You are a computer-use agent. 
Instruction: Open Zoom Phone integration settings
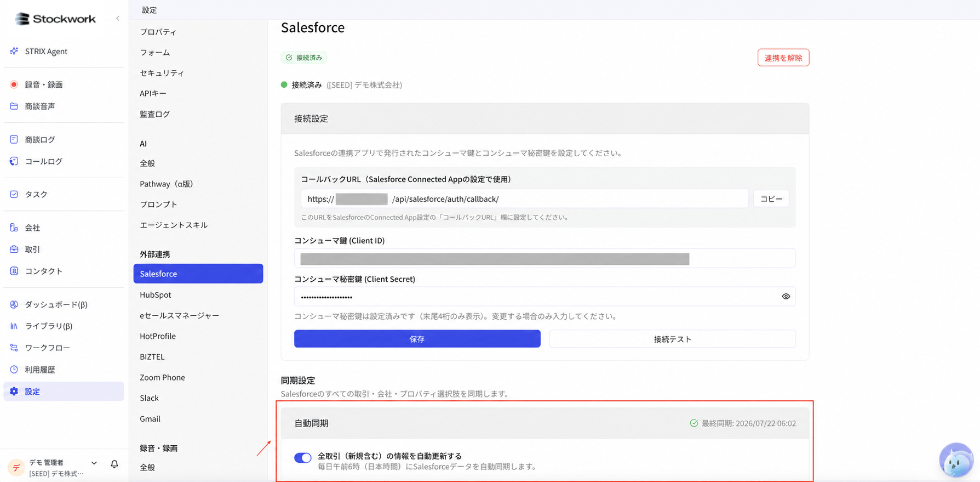[x=163, y=377]
